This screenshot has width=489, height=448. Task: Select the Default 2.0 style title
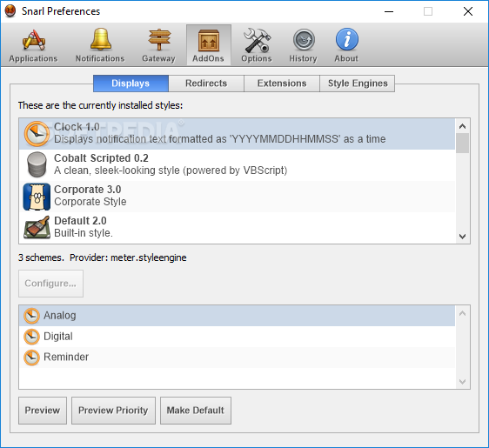pyautogui.click(x=80, y=221)
